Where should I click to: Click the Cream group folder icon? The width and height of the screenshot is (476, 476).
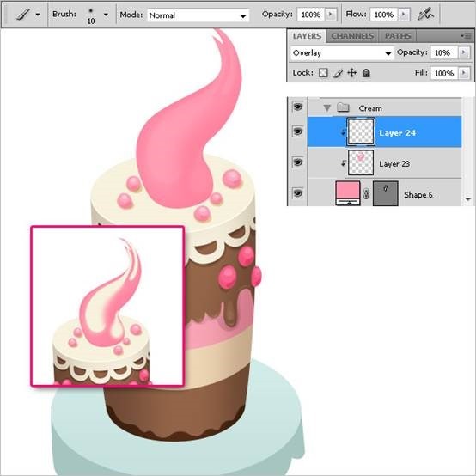(x=343, y=107)
